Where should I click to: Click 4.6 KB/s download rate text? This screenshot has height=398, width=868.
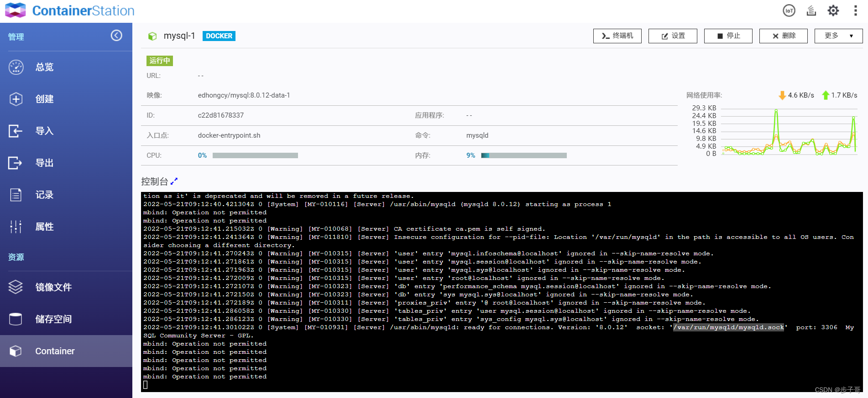pos(801,95)
